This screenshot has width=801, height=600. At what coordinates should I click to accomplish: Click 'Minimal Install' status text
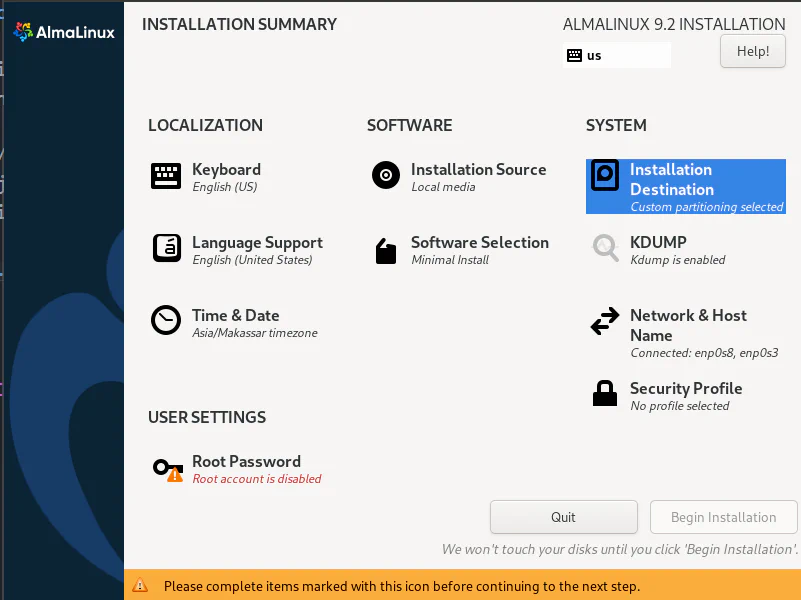point(450,260)
